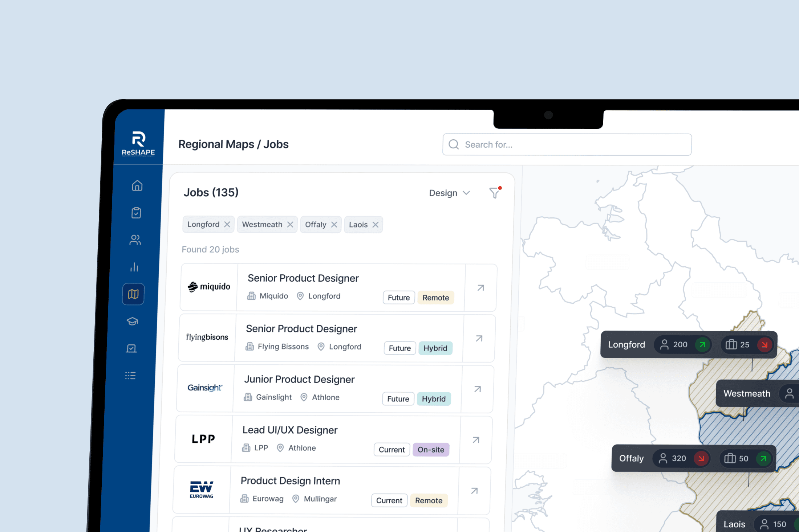Screen dimensions: 799x532
Task: Open the list view sidebar icon
Action: pyautogui.click(x=130, y=376)
